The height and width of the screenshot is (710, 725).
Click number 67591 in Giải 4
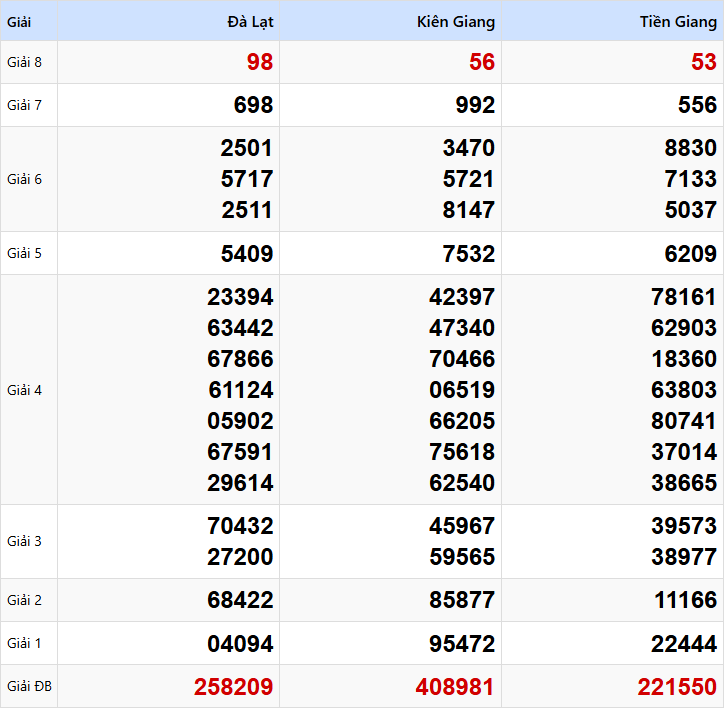click(240, 452)
